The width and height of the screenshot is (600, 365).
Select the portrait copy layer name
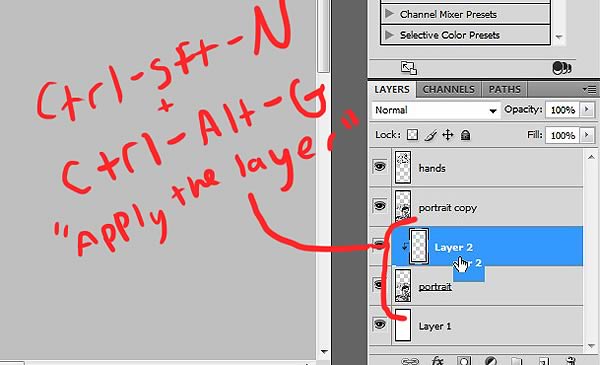(448, 208)
